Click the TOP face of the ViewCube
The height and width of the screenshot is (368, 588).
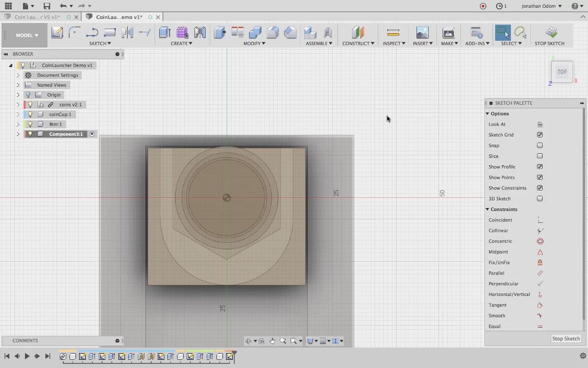tap(562, 72)
